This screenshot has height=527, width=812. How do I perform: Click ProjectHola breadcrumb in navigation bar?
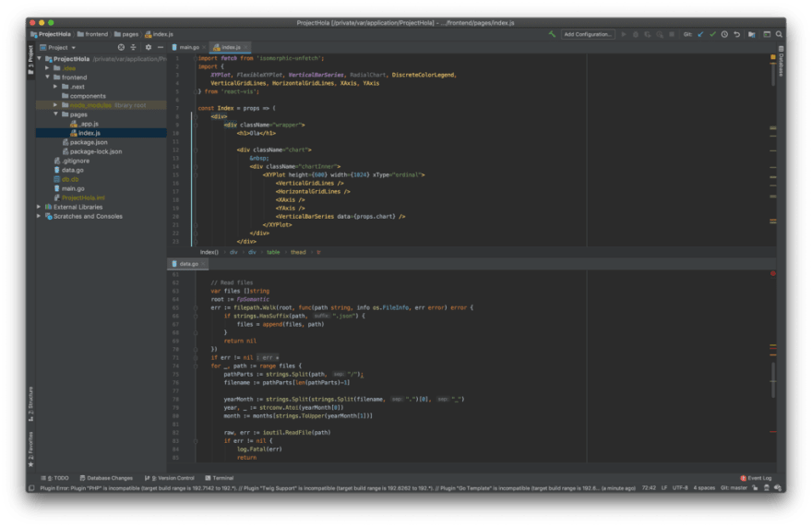coord(51,34)
